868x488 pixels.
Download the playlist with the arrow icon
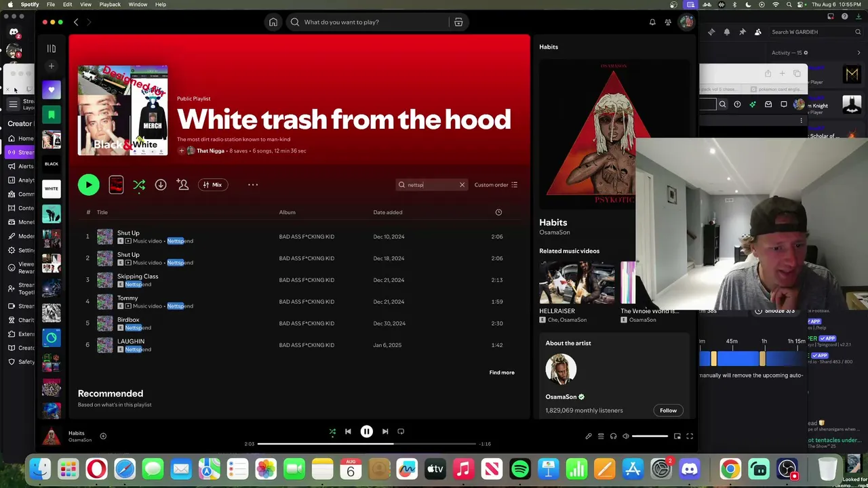point(161,184)
